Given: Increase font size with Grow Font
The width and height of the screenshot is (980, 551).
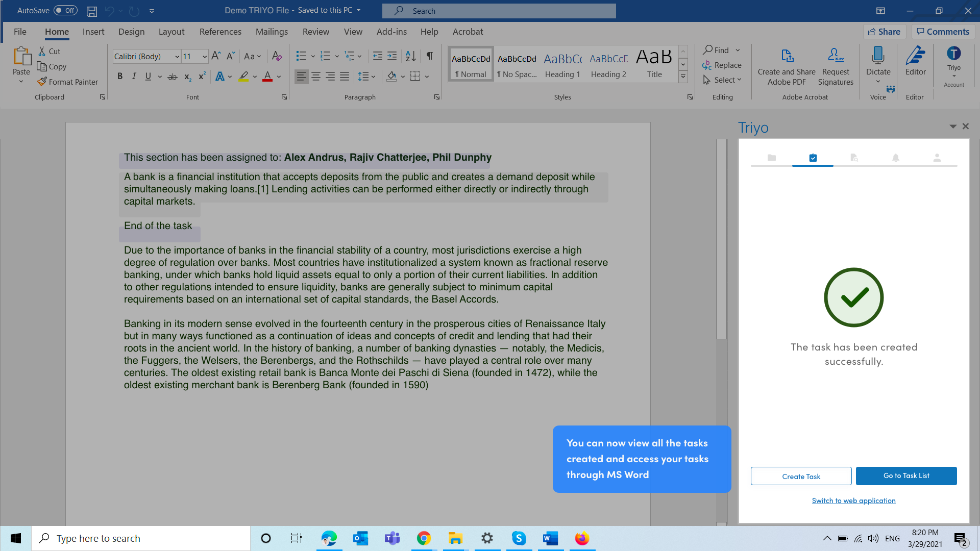Looking at the screenshot, I should click(x=216, y=56).
